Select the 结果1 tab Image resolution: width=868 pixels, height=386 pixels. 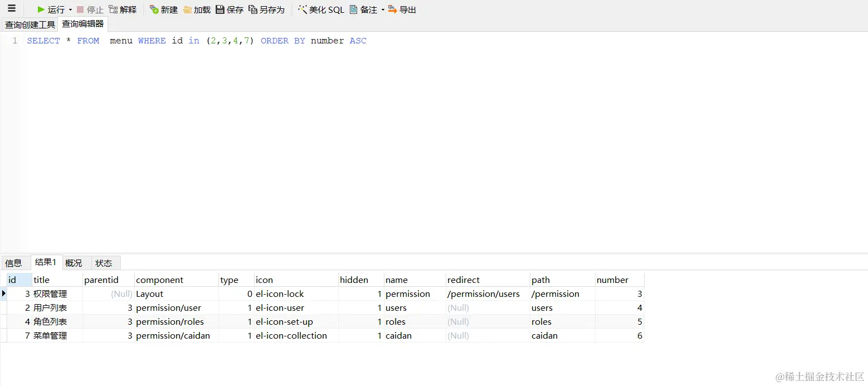46,262
